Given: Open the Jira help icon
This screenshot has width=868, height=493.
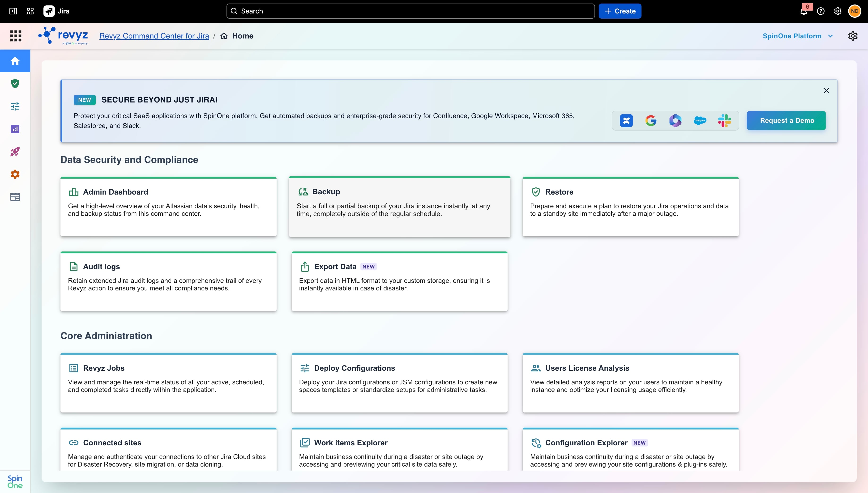Looking at the screenshot, I should (821, 11).
